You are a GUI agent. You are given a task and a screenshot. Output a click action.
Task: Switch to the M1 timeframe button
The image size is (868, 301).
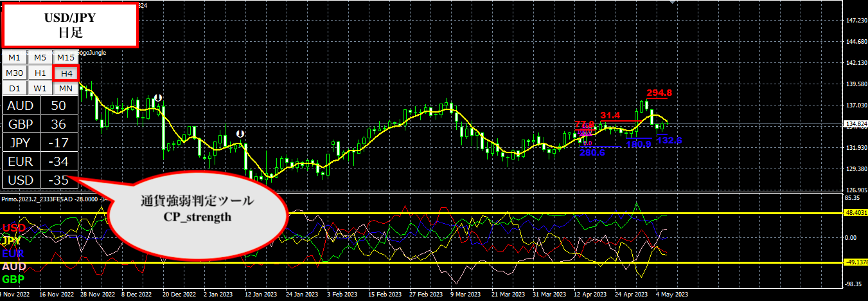click(x=14, y=57)
